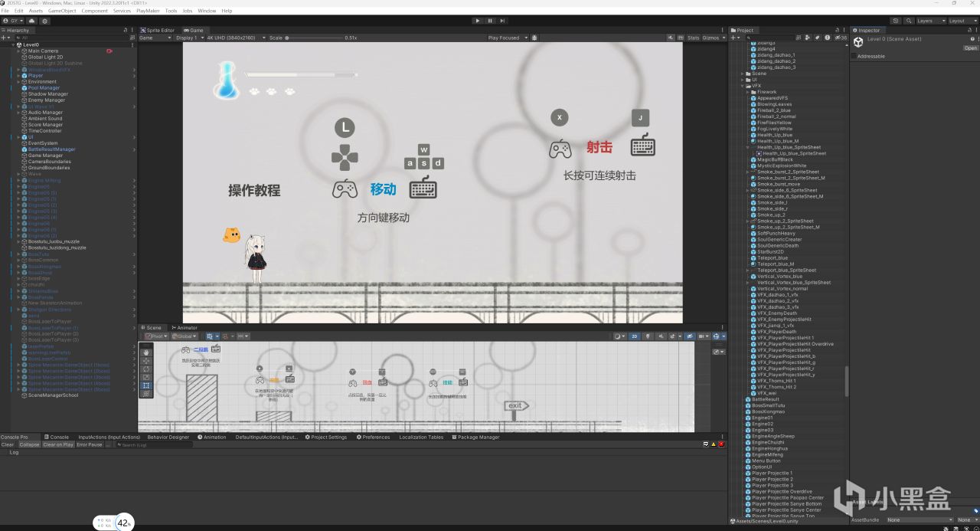Open the PlayMaker menu
Viewport: 980px width, 531px height.
pyautogui.click(x=148, y=11)
